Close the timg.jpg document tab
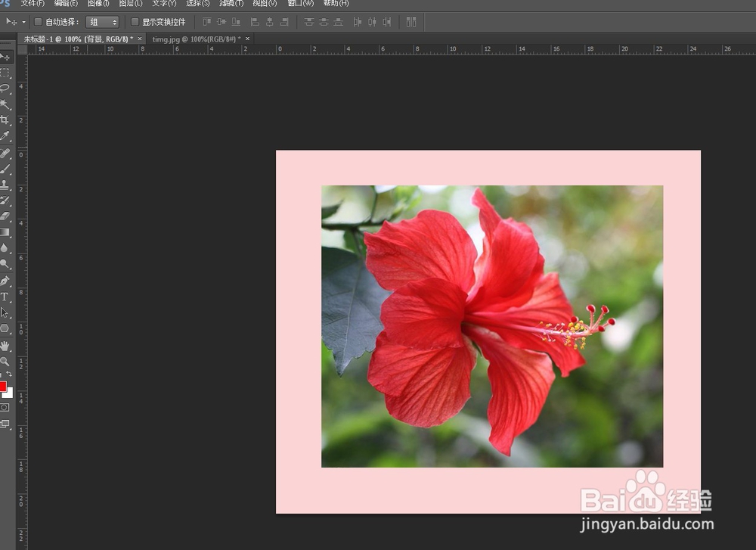Image resolution: width=756 pixels, height=550 pixels. pos(247,39)
